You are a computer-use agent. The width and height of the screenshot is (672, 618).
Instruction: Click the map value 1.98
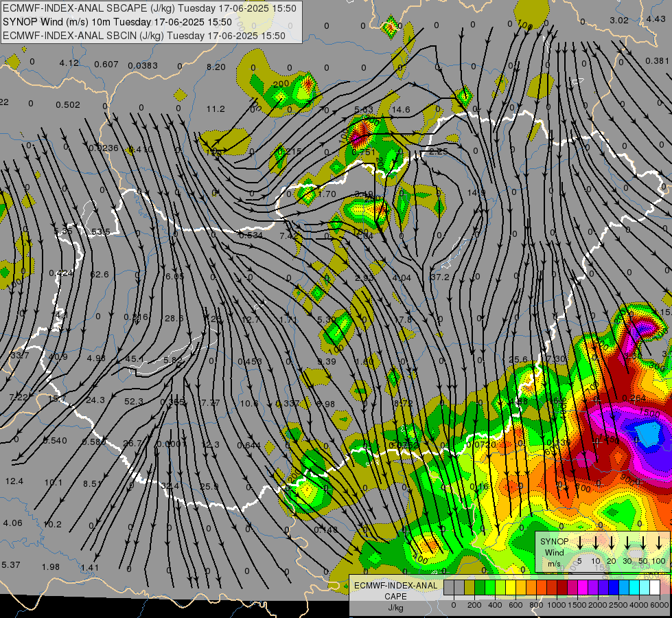51,567
